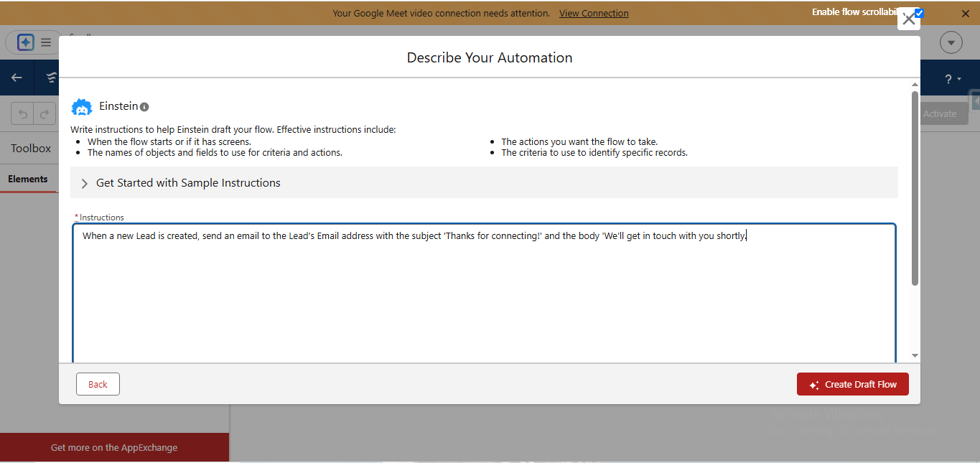Viewport: 980px width, 463px height.
Task: Dismiss the Google Meet notification banner
Action: tap(966, 14)
